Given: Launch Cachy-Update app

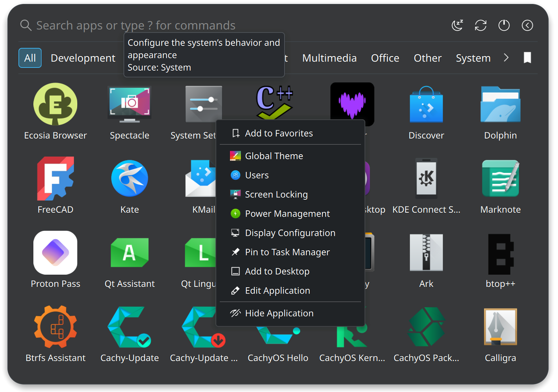Looking at the screenshot, I should (x=129, y=334).
